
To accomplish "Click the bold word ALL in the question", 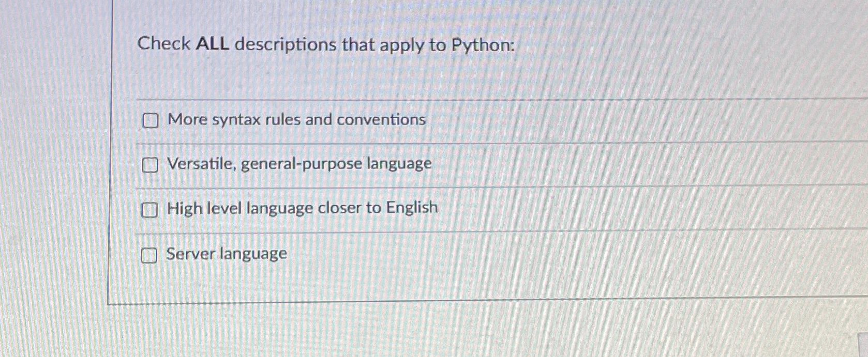I will (214, 45).
